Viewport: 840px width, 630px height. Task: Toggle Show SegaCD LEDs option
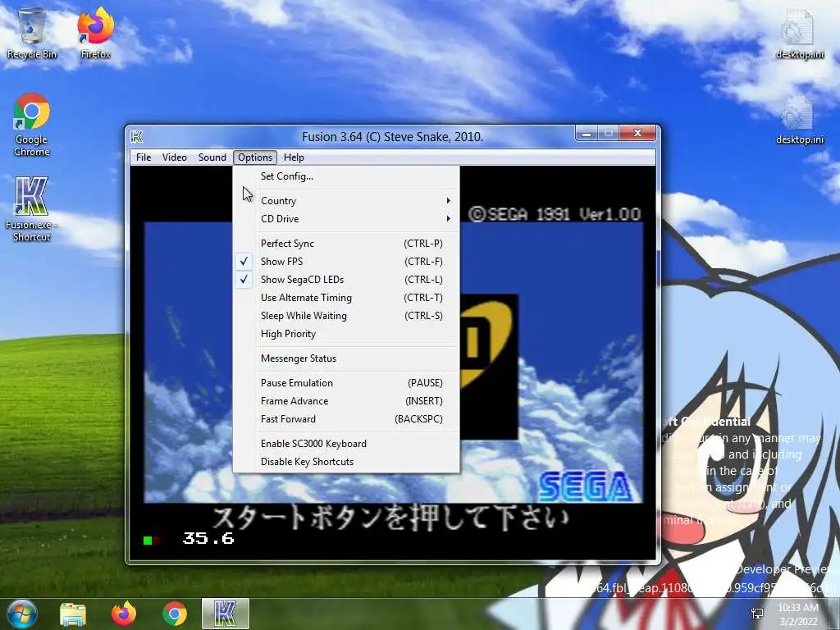click(x=346, y=280)
